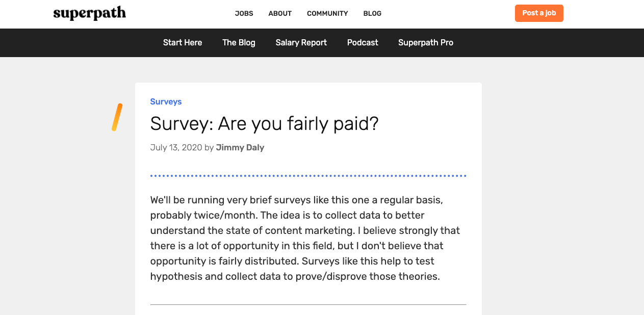The width and height of the screenshot is (644, 315).
Task: Switch to The Blog tab
Action: pos(239,43)
